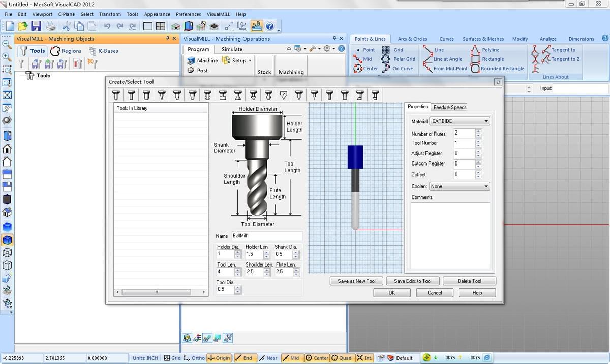Click the Holder Dia. value field
Screen dimensions: 610x364
click(225, 254)
